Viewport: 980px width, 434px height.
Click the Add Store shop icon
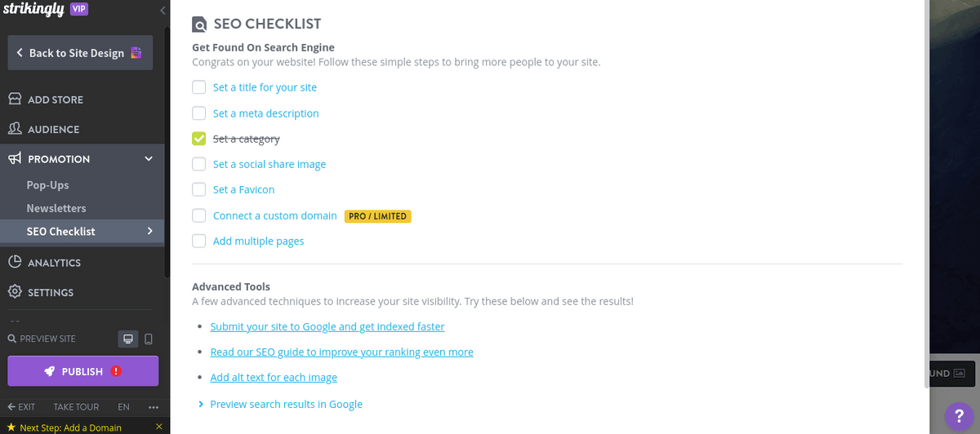click(15, 100)
